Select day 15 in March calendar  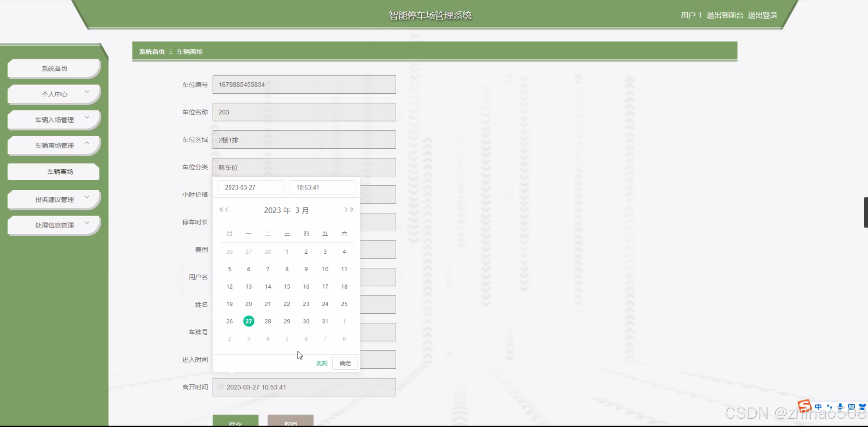tap(287, 286)
